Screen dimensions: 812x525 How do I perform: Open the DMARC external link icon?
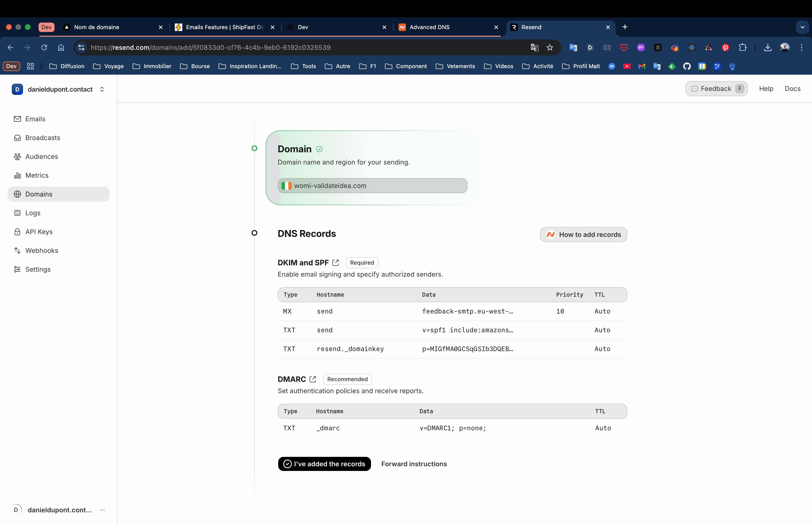(313, 379)
